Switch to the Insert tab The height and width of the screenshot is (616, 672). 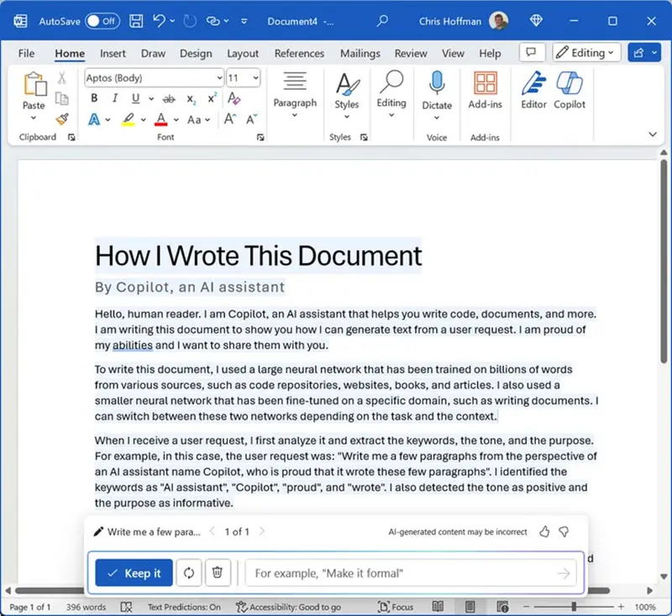[x=113, y=53]
